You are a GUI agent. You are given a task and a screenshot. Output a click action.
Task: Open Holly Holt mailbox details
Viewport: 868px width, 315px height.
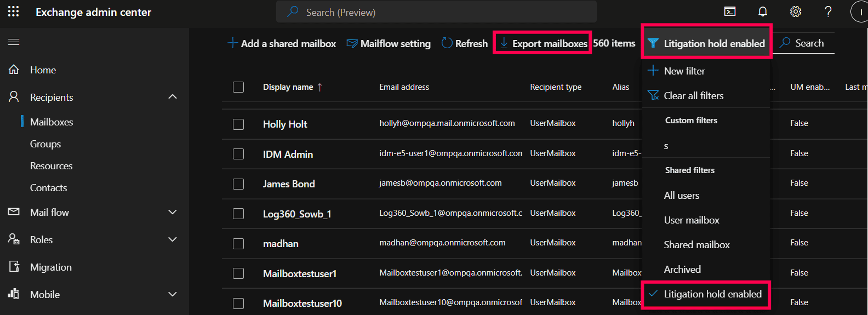coord(285,124)
